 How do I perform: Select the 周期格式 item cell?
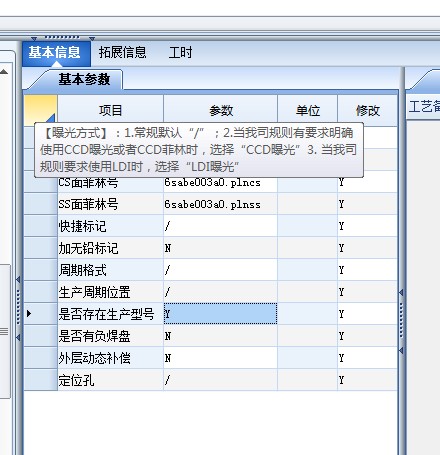110,270
